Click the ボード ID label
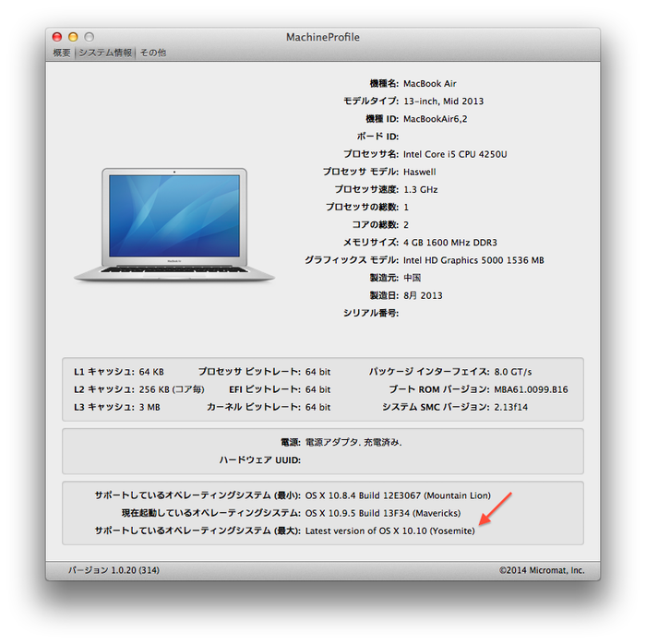This screenshot has height=644, width=646. pyautogui.click(x=377, y=137)
